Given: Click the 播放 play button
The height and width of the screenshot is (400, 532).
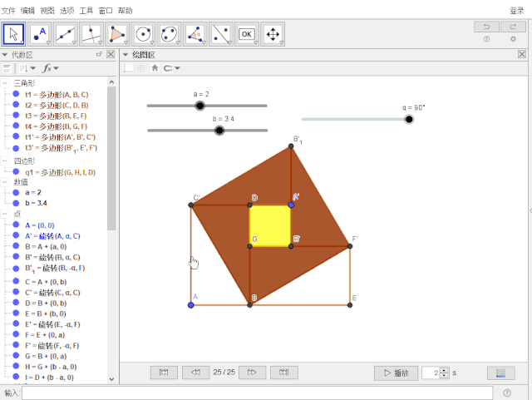Looking at the screenshot, I should coord(396,373).
